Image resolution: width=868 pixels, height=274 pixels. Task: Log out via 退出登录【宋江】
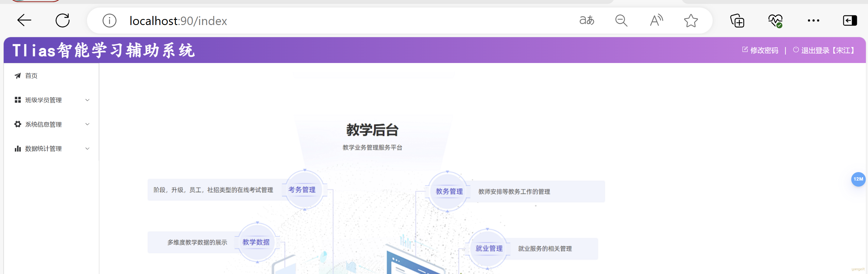[828, 50]
